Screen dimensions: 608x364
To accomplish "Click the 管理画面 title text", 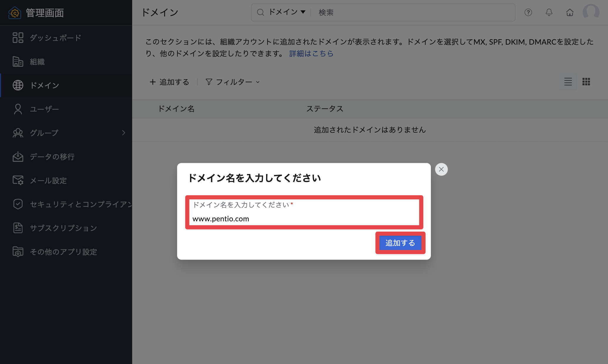I will tap(45, 13).
